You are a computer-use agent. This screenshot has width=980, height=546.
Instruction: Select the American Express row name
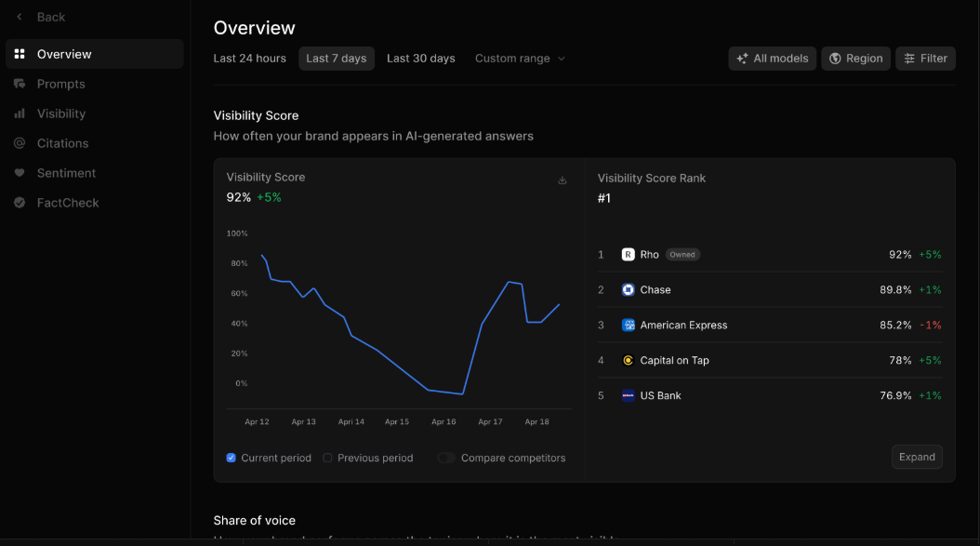coord(683,326)
